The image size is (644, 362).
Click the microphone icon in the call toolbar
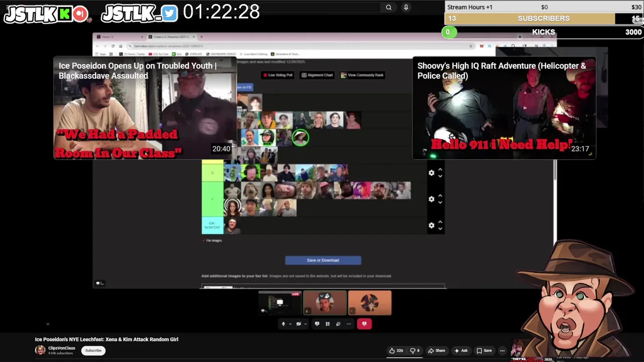click(283, 324)
